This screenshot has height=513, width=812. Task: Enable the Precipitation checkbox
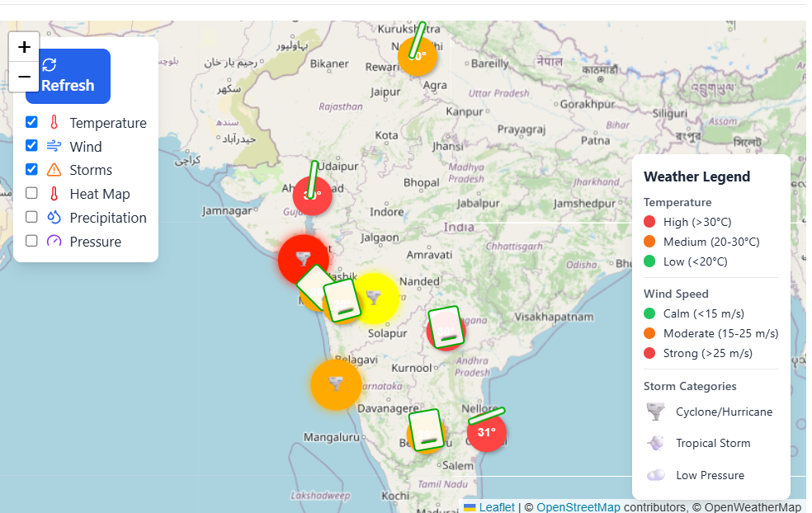coord(31,217)
